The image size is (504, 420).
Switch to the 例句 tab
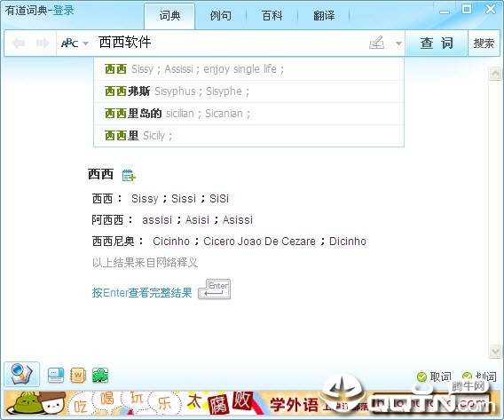(220, 15)
